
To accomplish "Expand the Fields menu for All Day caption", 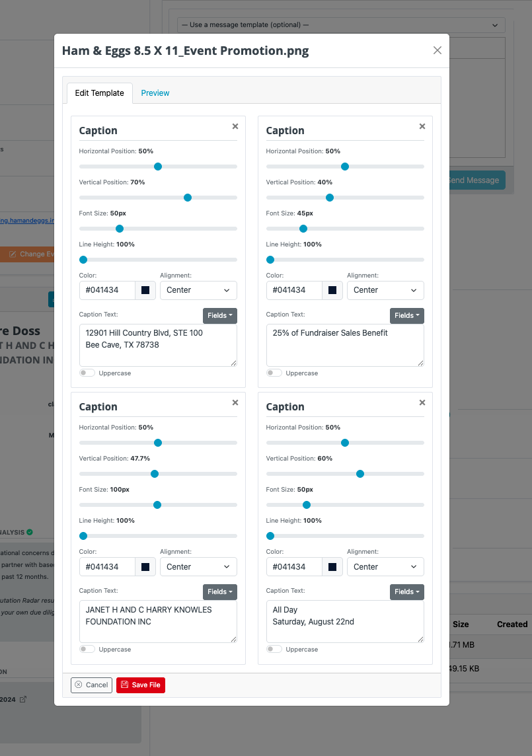I will pyautogui.click(x=406, y=591).
